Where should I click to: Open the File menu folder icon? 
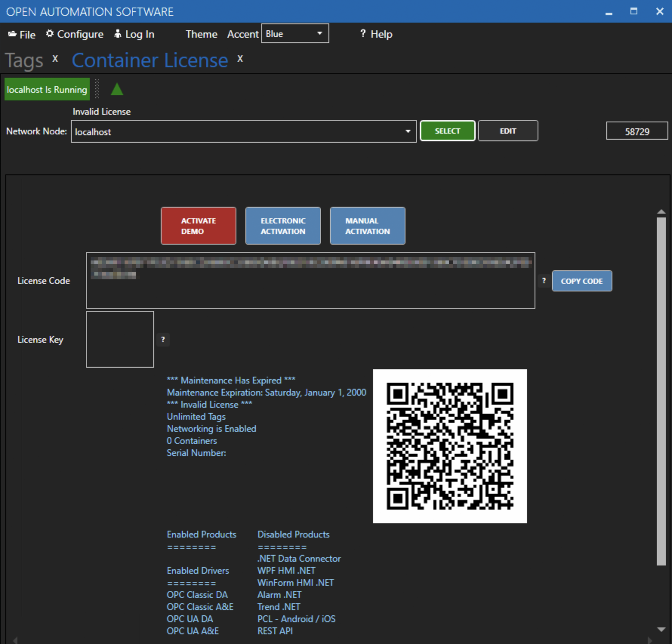[x=11, y=34]
